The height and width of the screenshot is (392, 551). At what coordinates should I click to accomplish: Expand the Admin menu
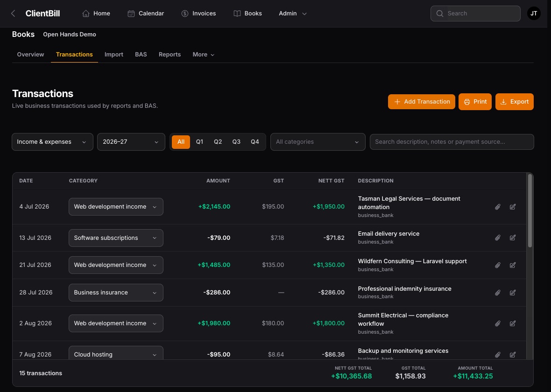(293, 14)
